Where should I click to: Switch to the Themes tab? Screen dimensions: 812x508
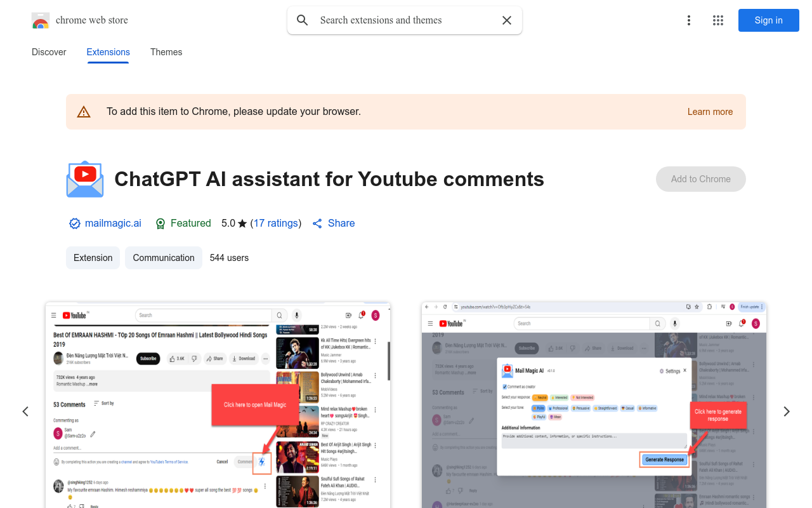166,52
